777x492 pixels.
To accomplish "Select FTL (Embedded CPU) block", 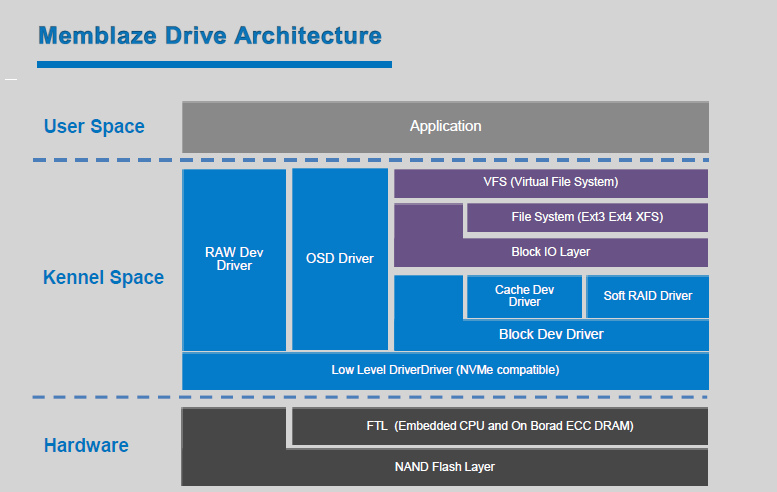I will click(500, 426).
